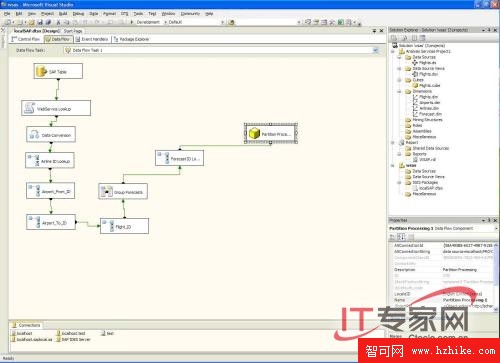Select the Flight_ID lookup component
The width and height of the screenshot is (500, 363).
click(124, 226)
